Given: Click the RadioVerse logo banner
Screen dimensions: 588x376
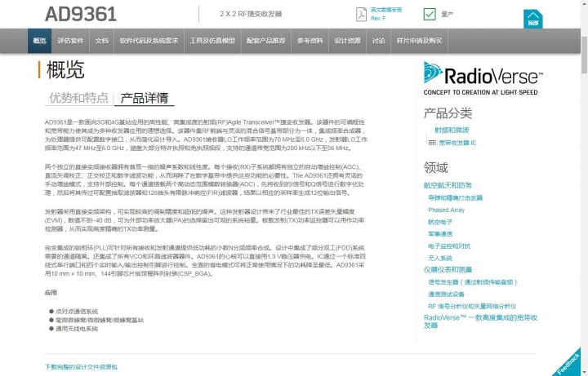Looking at the screenshot, I should 483,78.
